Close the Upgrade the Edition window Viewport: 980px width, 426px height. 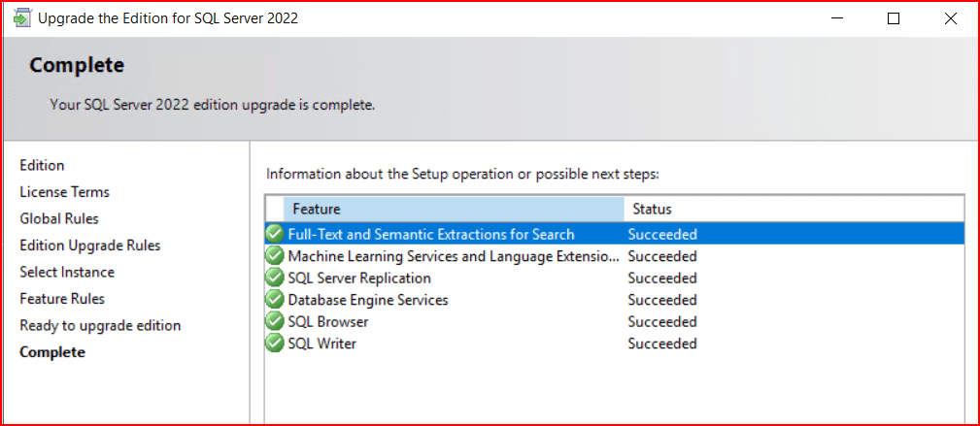950,18
